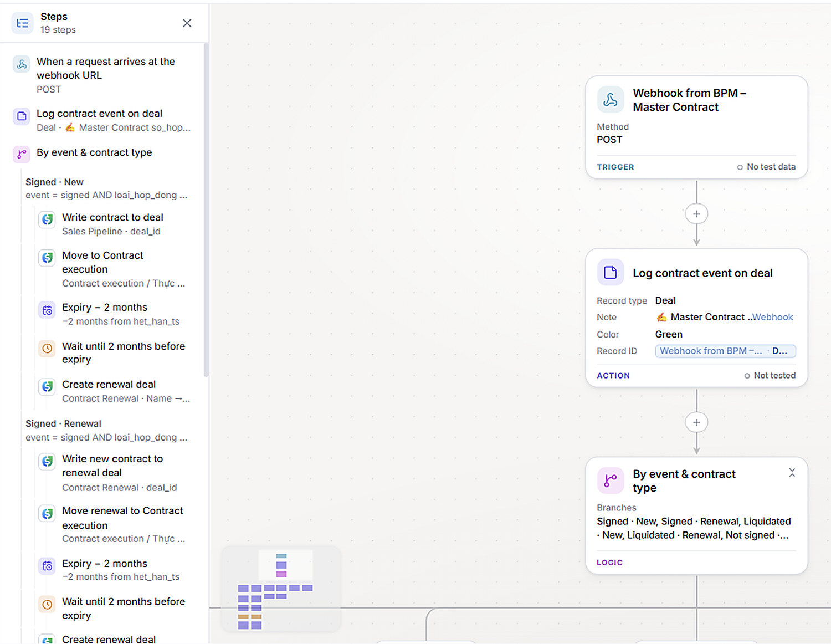Click 'TRIGGER' label on webhook card
The height and width of the screenshot is (644, 831).
(615, 167)
